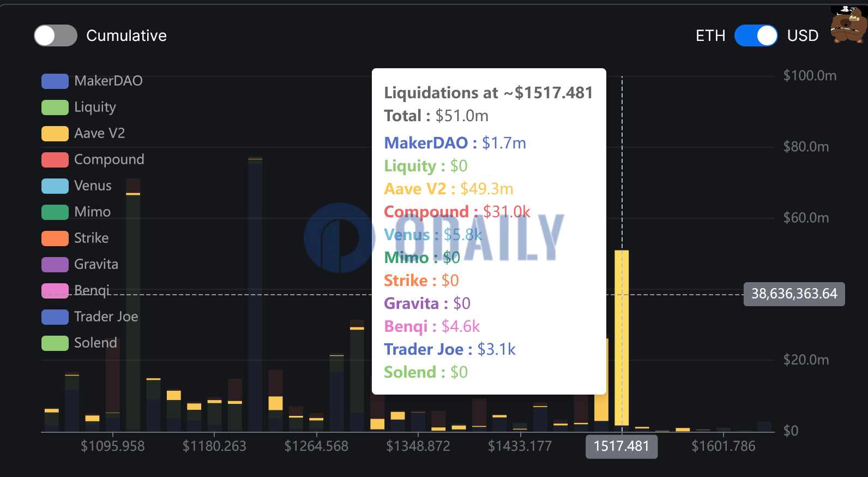Click the tooltip title Liquidations at ~$1517.481
This screenshot has width=868, height=477.
[x=489, y=93]
